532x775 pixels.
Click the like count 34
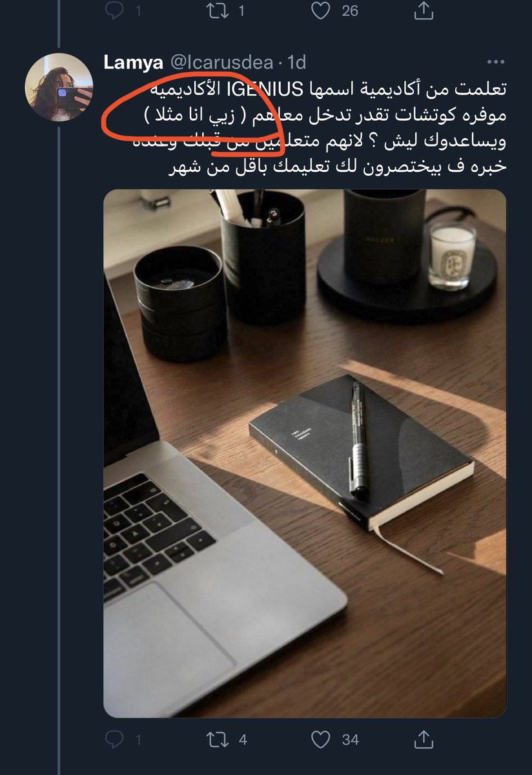(x=350, y=739)
